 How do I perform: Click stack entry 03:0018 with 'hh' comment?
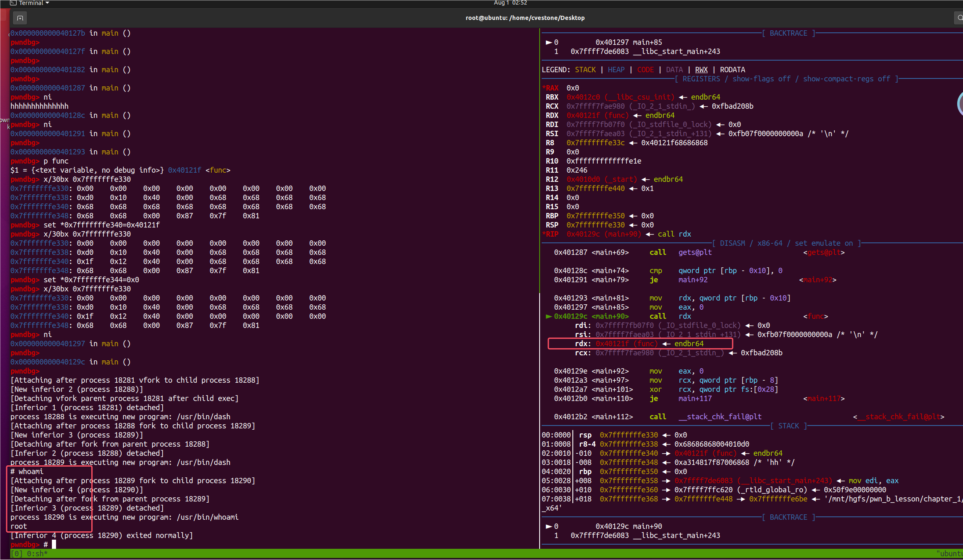[668, 462]
